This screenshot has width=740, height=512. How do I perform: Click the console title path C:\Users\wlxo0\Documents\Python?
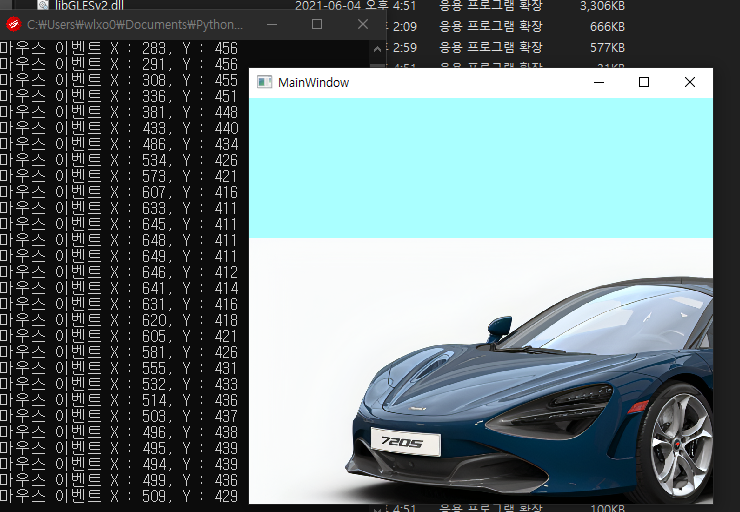pos(135,25)
